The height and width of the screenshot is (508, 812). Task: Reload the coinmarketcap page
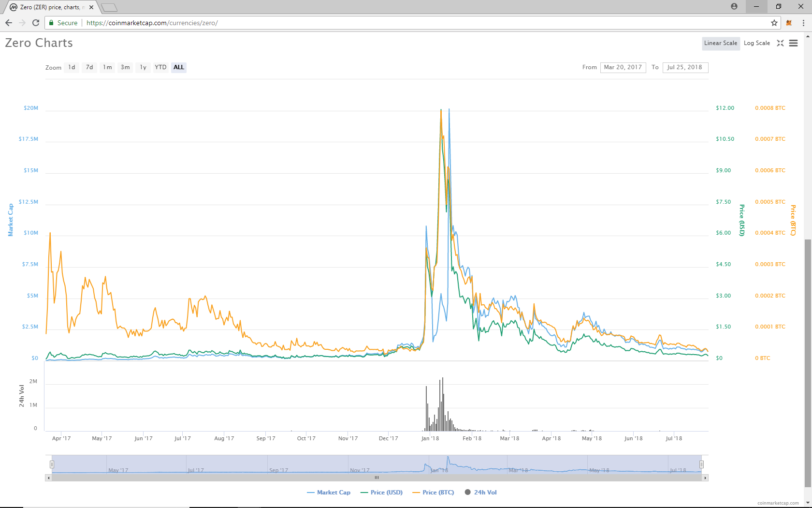point(36,23)
